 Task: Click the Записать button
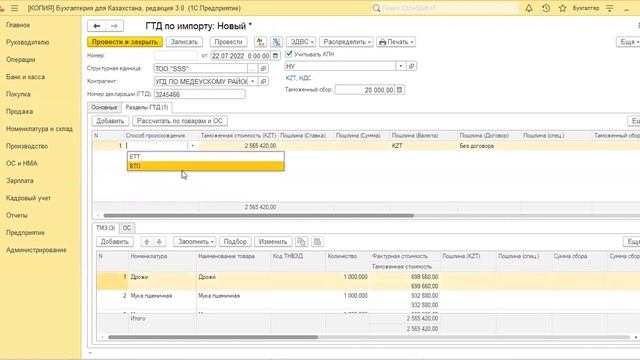[184, 42]
